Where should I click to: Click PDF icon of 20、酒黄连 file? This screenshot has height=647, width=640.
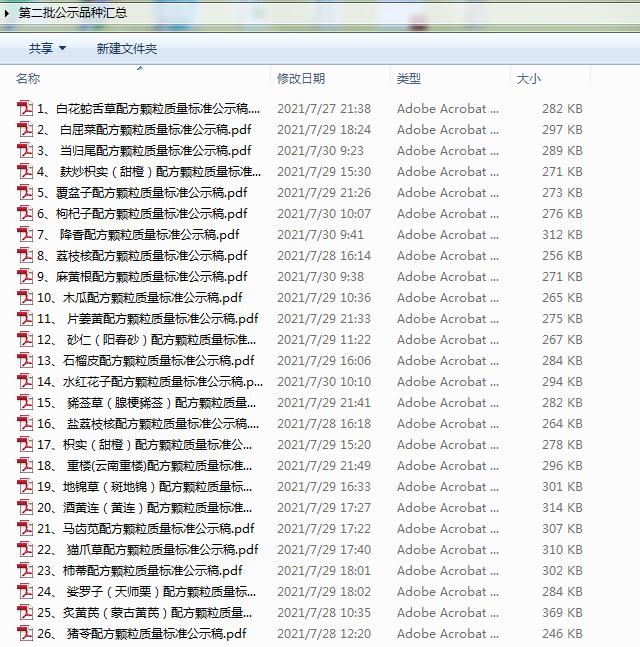[x=25, y=508]
